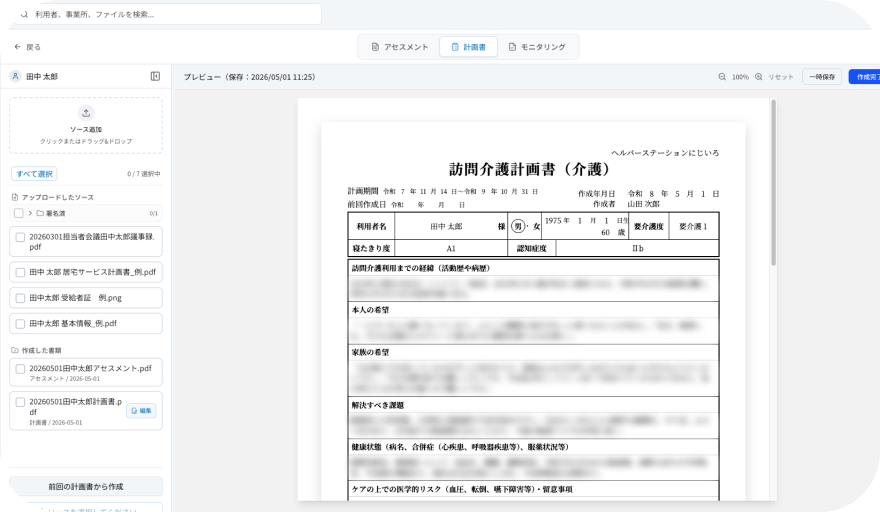This screenshot has width=880, height=512.
Task: Switch to 計画書 tab
Action: point(469,47)
